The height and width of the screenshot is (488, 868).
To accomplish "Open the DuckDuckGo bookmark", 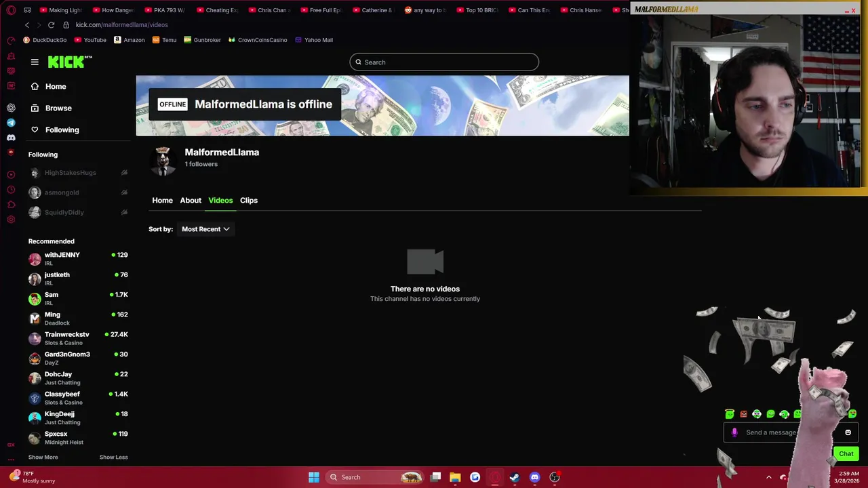I will 45,40.
